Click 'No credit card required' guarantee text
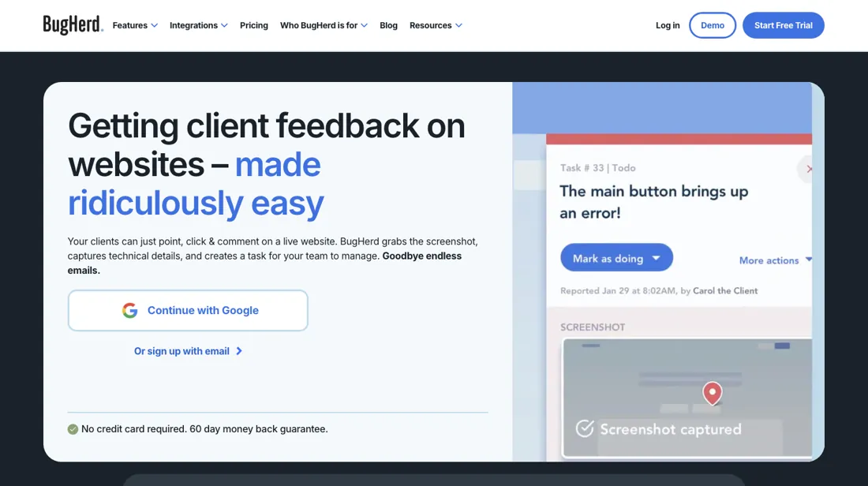 pos(204,429)
